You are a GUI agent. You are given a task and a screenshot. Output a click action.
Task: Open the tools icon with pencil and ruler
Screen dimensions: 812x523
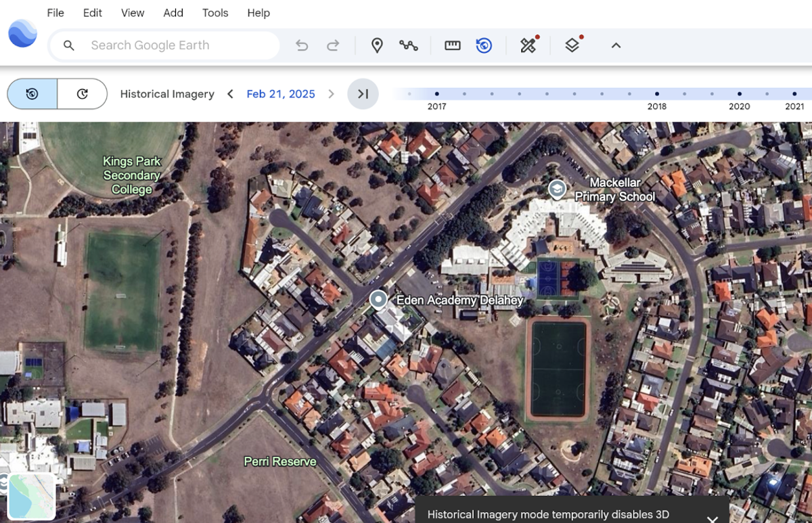click(528, 45)
